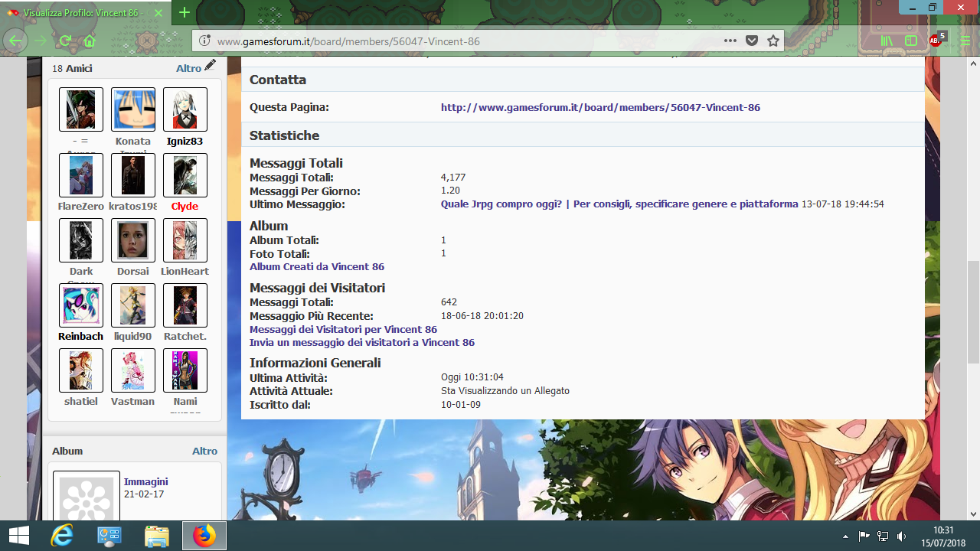Click the shatiel avatar thumbnail

pos(81,370)
